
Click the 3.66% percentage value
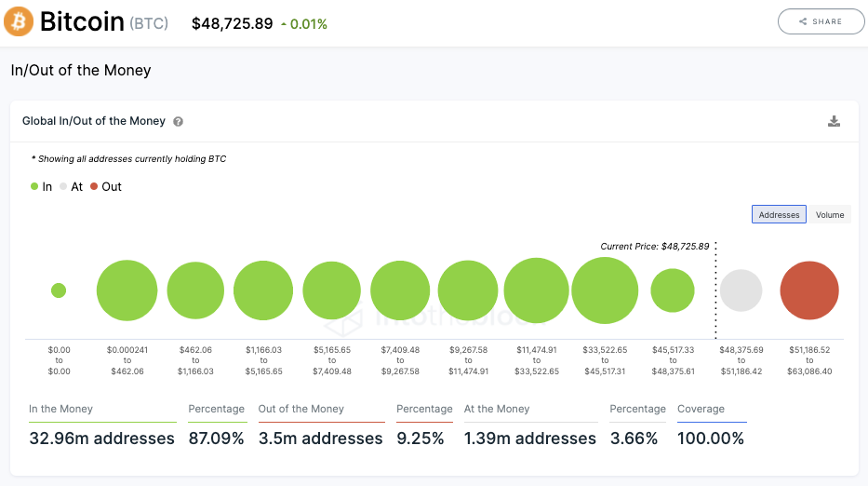(x=634, y=439)
